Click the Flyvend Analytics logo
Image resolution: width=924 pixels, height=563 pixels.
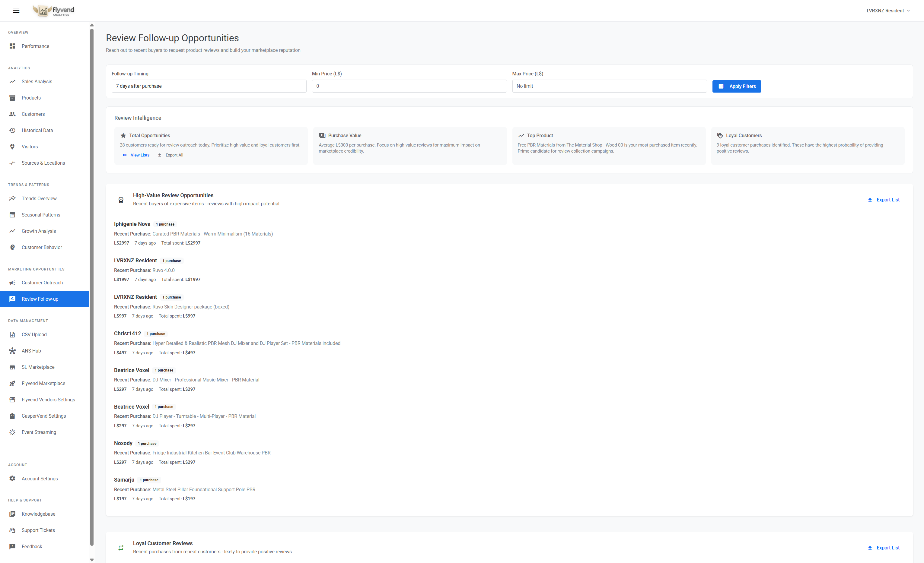pyautogui.click(x=53, y=11)
